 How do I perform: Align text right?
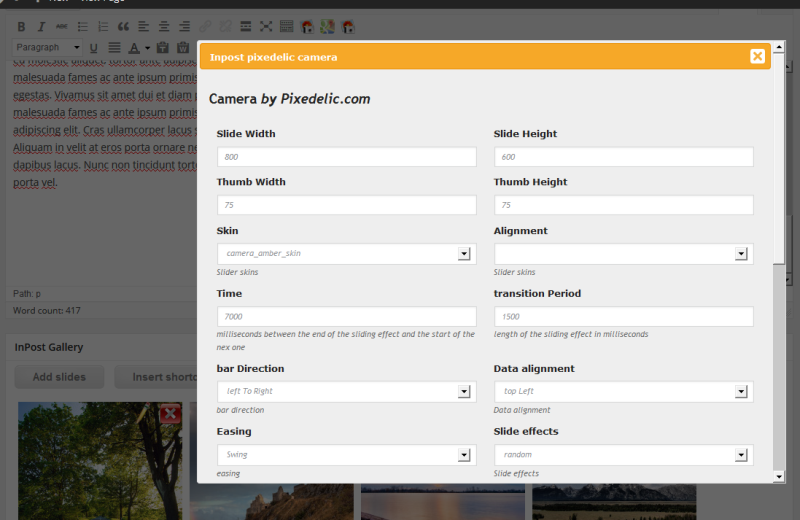coord(184,27)
